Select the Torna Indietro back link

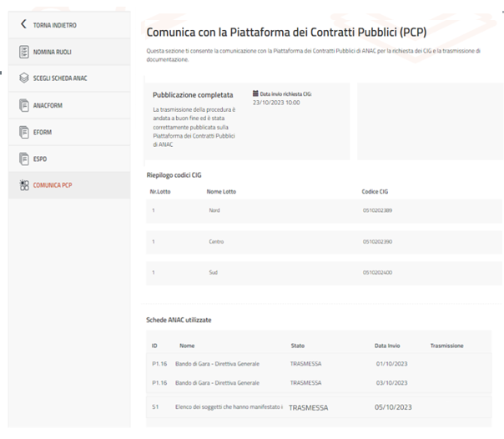point(56,25)
